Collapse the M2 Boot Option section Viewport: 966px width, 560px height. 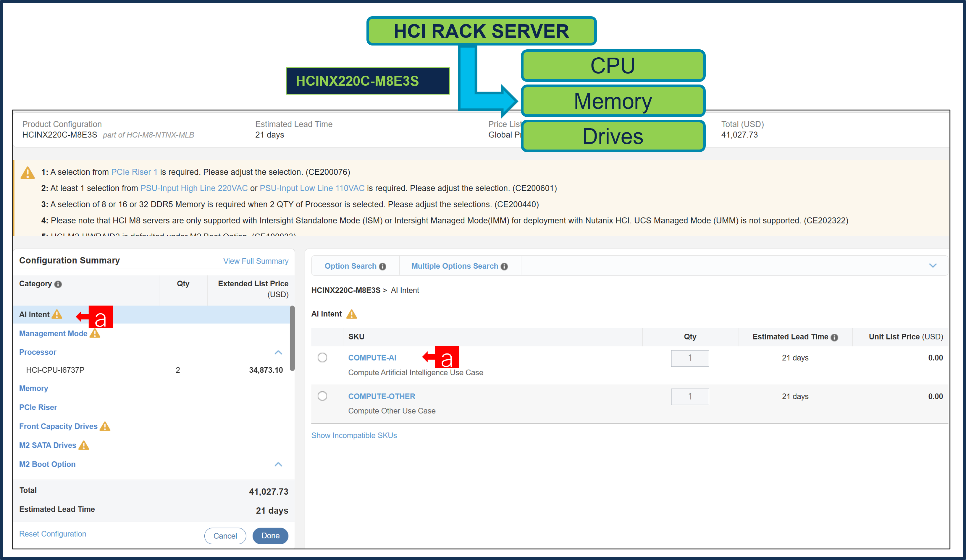[x=279, y=464]
